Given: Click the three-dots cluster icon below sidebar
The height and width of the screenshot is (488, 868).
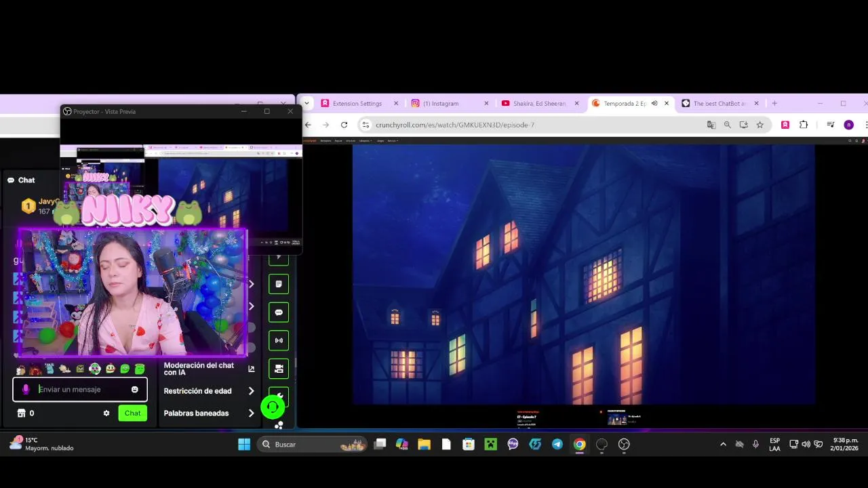Looking at the screenshot, I should click(x=279, y=425).
